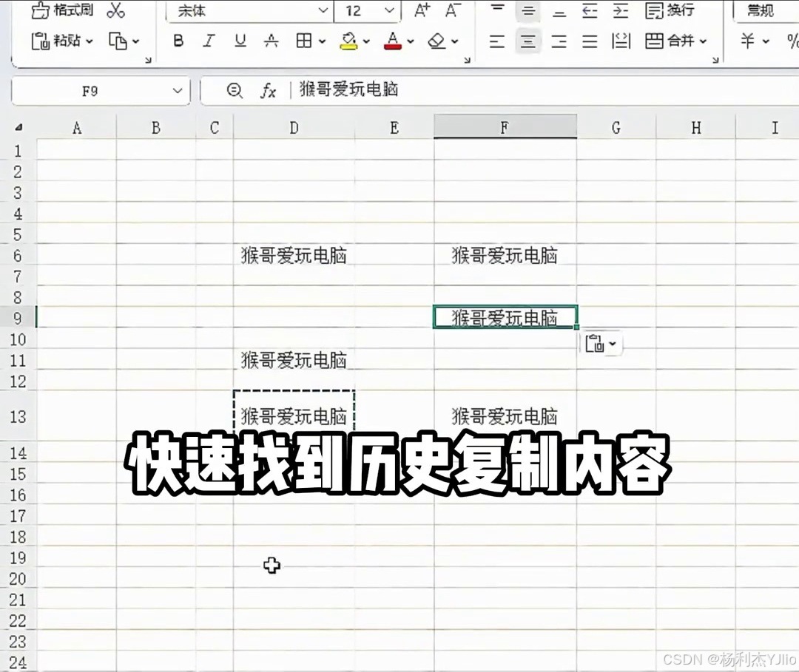799x672 pixels.
Task: Toggle Underline formatting
Action: 240,41
